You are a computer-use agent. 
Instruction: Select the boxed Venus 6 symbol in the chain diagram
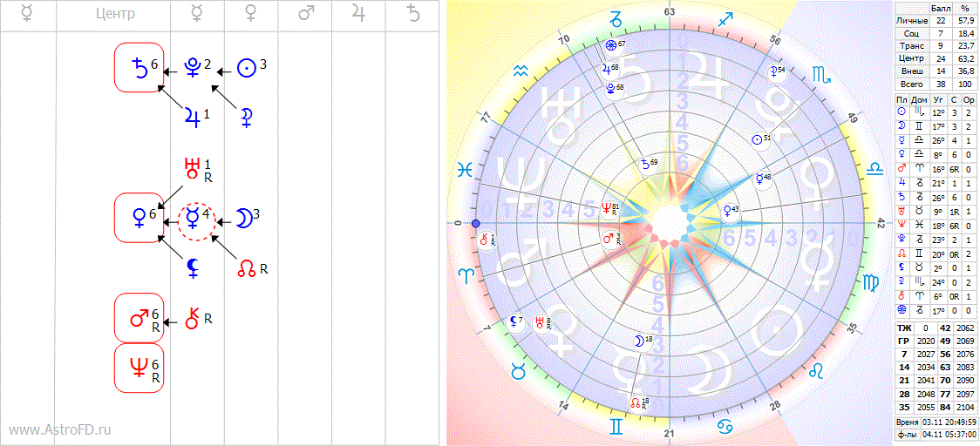139,217
